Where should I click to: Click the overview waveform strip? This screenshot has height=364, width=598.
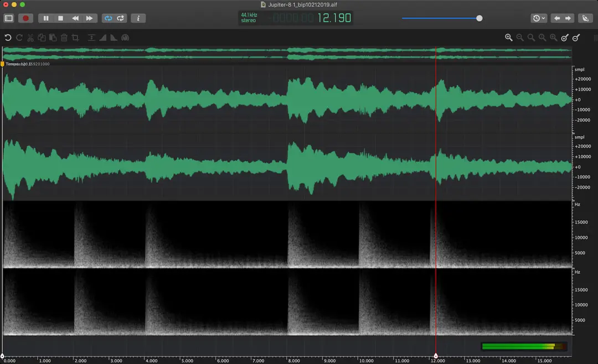point(287,53)
